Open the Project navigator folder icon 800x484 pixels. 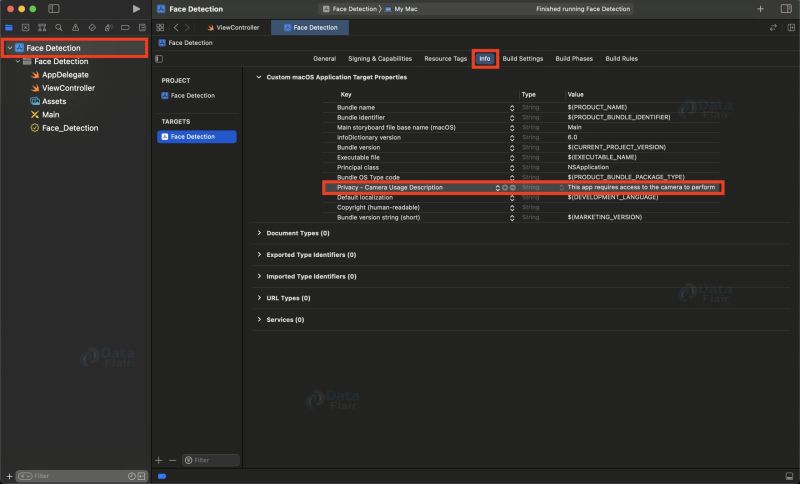tap(9, 28)
